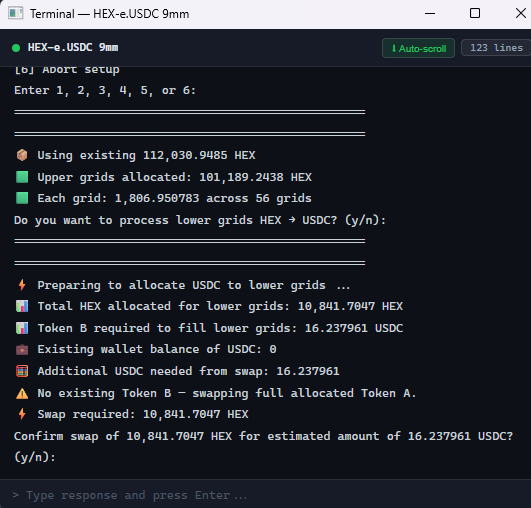Click the text Swap required: 10,841.7047 HEX
Viewport: 531px width, 508px height.
[x=143, y=414]
